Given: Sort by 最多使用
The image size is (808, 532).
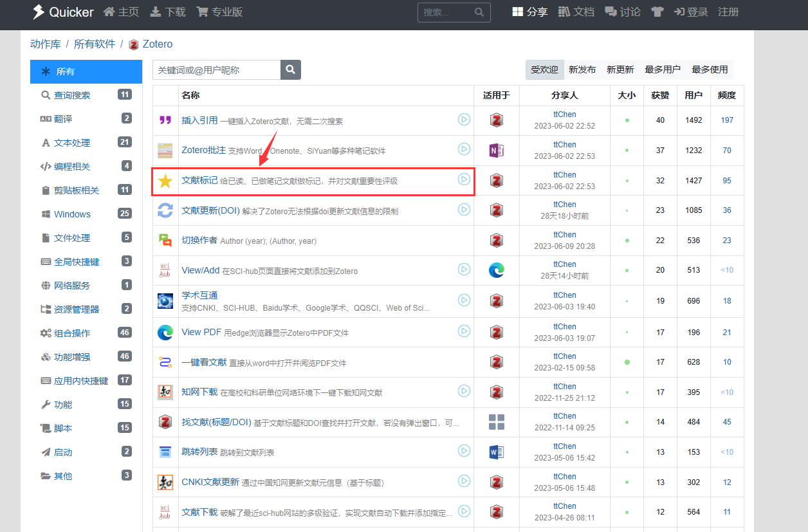Looking at the screenshot, I should tap(710, 69).
